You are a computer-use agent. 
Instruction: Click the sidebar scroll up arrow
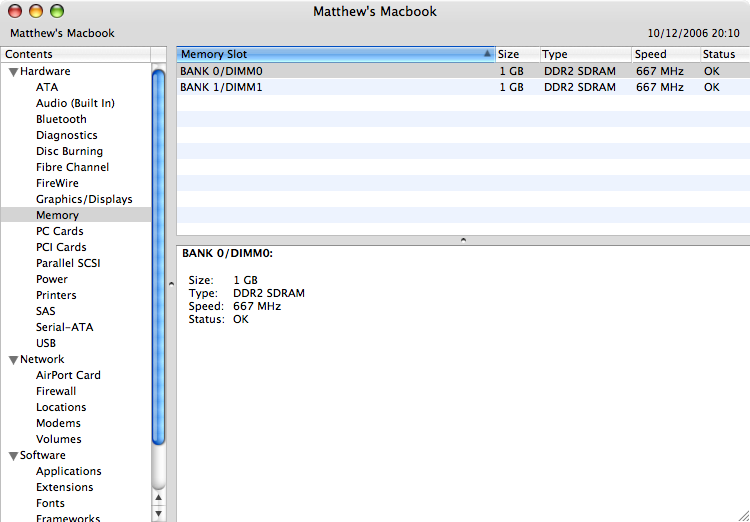[158, 498]
